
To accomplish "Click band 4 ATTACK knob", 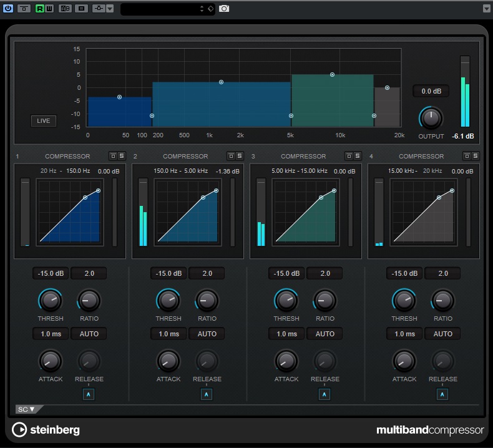I will (404, 361).
